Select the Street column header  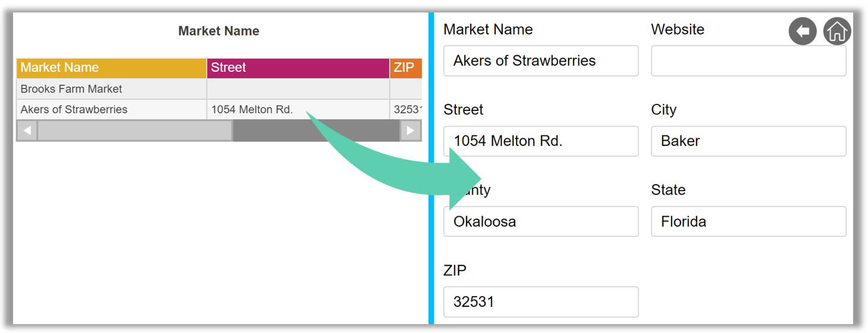[x=298, y=68]
